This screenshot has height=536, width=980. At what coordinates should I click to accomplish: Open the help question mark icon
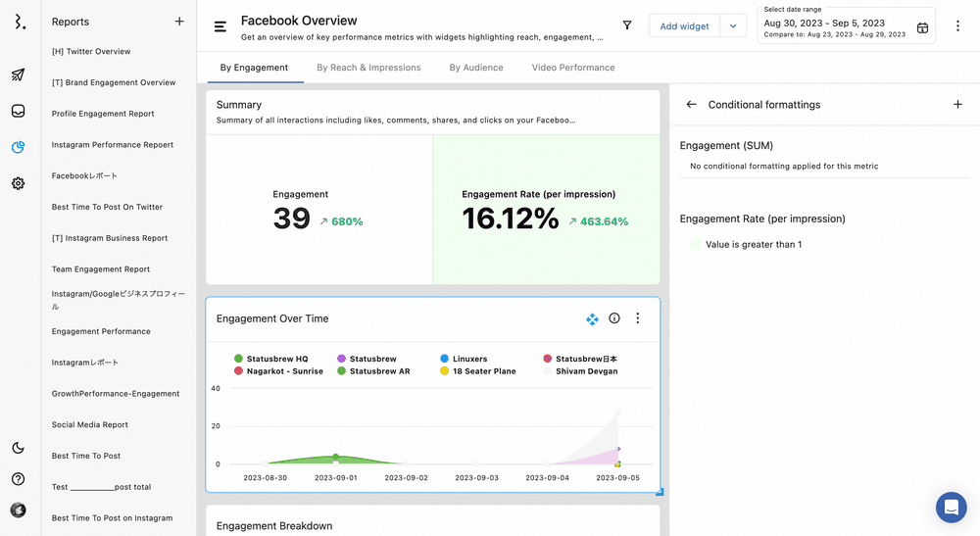pos(18,479)
